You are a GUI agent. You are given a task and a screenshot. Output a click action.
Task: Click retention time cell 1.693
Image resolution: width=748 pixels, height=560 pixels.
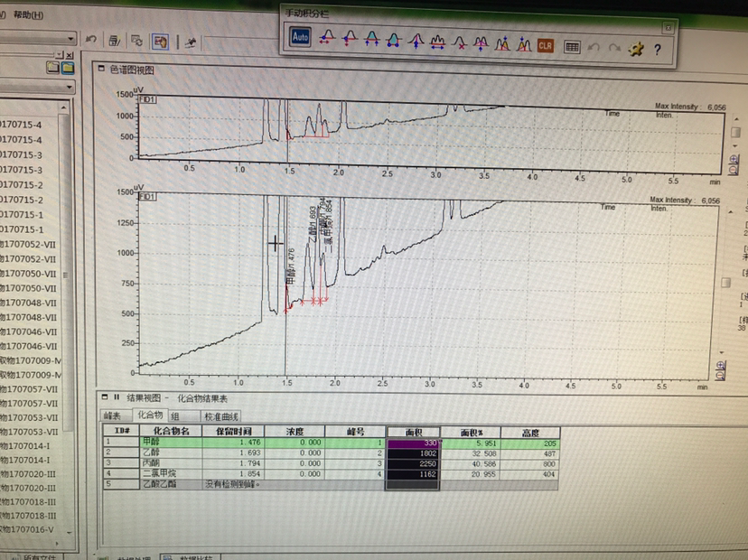(233, 453)
